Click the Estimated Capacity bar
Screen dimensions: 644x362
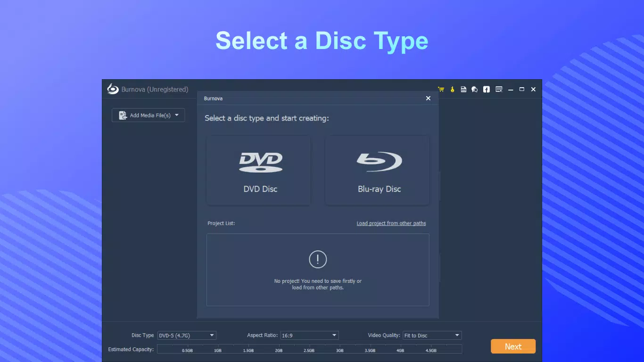(x=309, y=349)
